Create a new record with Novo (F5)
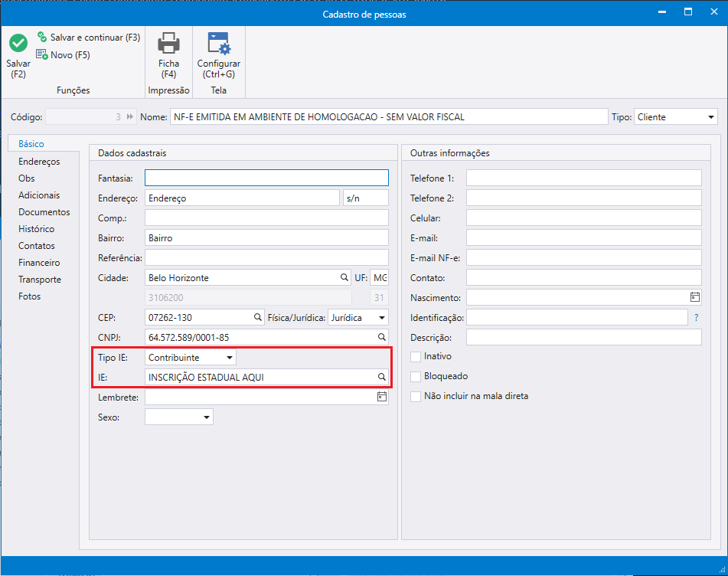The width and height of the screenshot is (728, 576). 63,55
